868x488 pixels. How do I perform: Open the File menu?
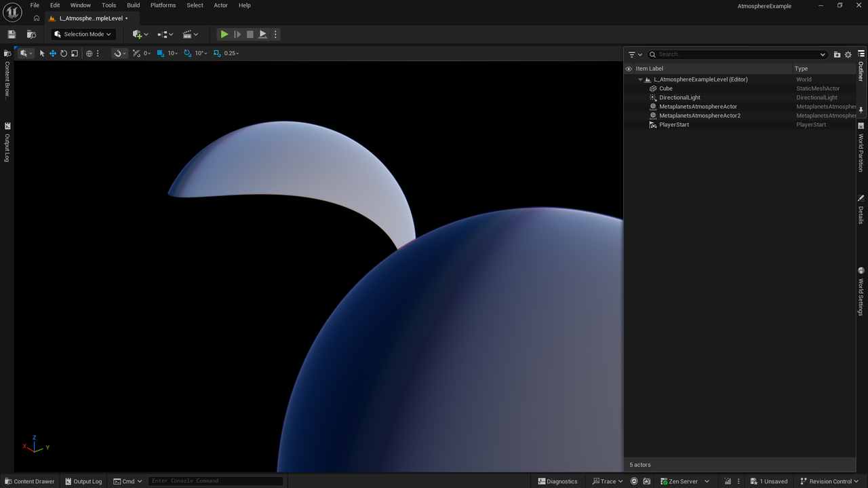(x=35, y=5)
